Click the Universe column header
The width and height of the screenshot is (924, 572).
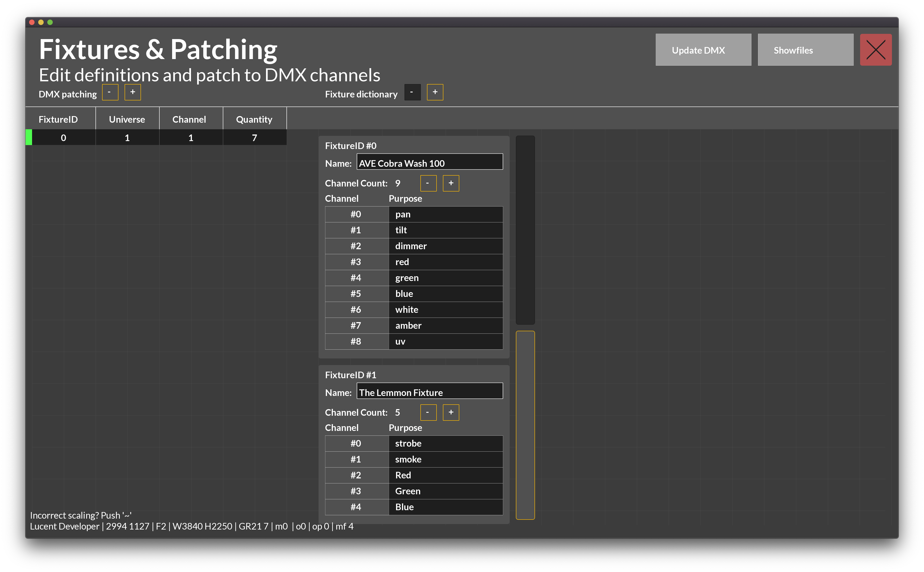127,119
